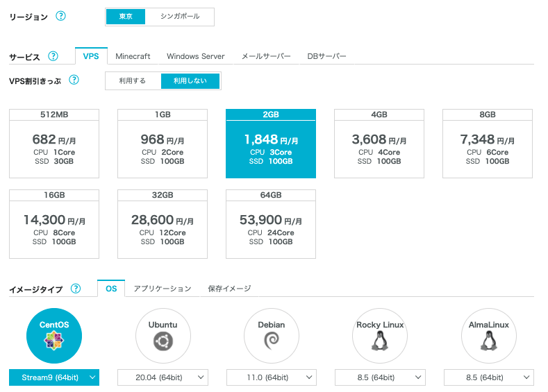Choose 利用する for the VPS discount ticket
This screenshot has width=548, height=392.
click(x=133, y=80)
